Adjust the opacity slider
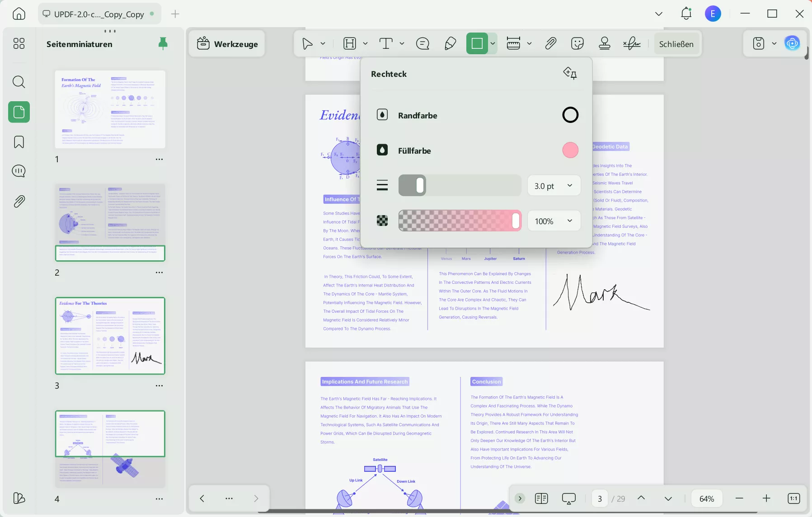Viewport: 812px width, 517px height. 460,221
